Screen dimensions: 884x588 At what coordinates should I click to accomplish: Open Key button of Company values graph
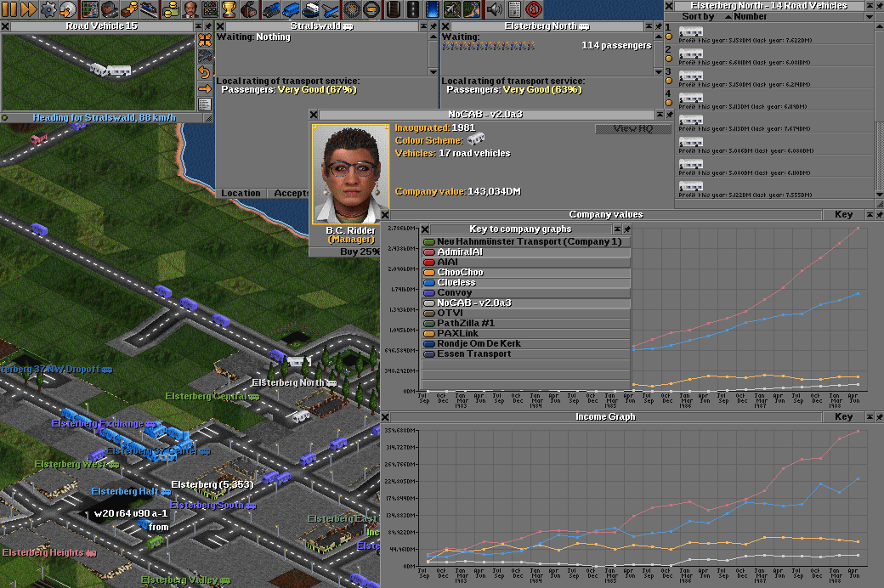coord(843,215)
